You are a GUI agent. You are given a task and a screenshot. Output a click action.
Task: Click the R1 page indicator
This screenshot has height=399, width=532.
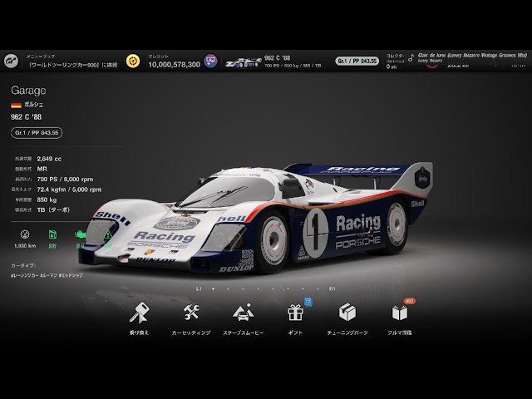(x=332, y=288)
